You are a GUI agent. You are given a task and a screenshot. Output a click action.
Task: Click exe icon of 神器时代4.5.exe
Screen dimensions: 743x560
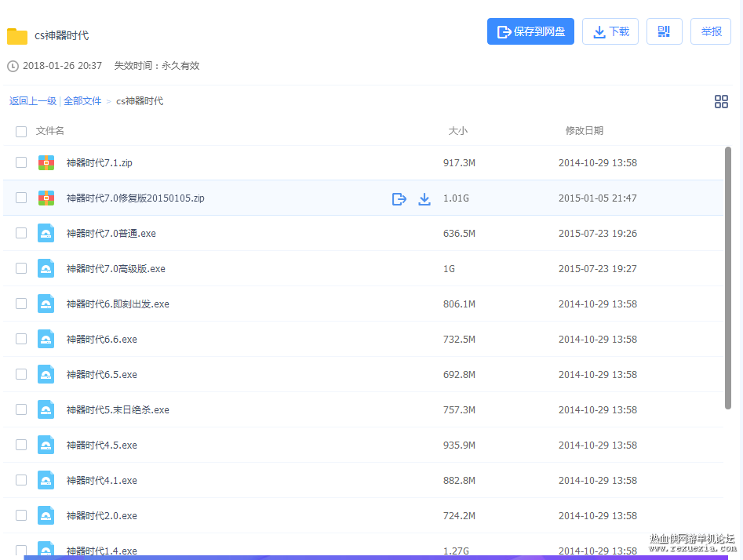[46, 445]
